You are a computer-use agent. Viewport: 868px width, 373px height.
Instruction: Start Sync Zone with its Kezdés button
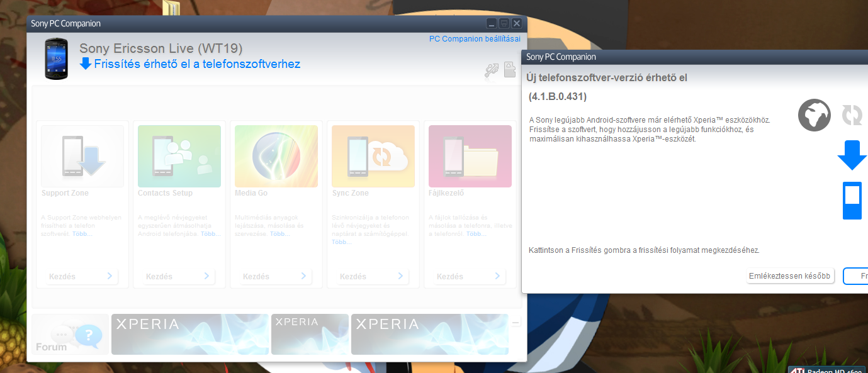click(373, 277)
